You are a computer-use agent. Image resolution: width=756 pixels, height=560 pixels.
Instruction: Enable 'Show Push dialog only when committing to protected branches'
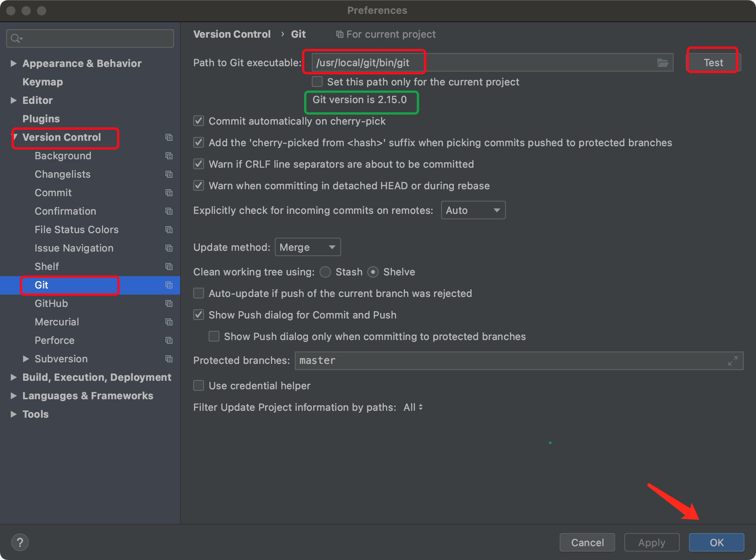click(214, 337)
